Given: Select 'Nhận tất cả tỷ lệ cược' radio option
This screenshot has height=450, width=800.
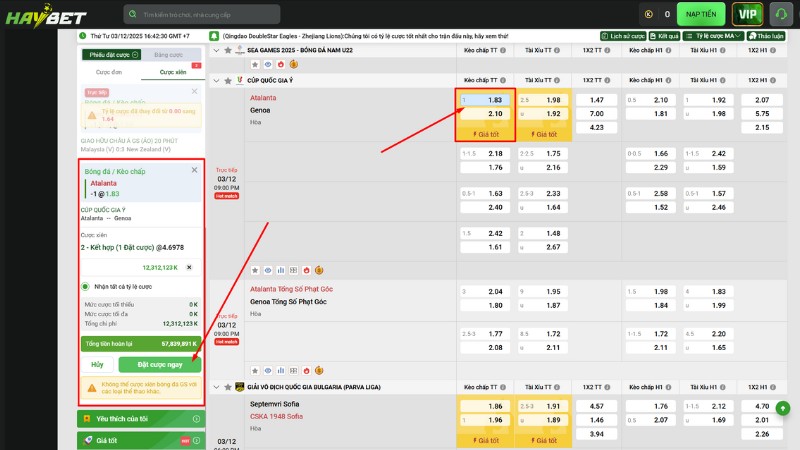Looking at the screenshot, I should tap(86, 286).
